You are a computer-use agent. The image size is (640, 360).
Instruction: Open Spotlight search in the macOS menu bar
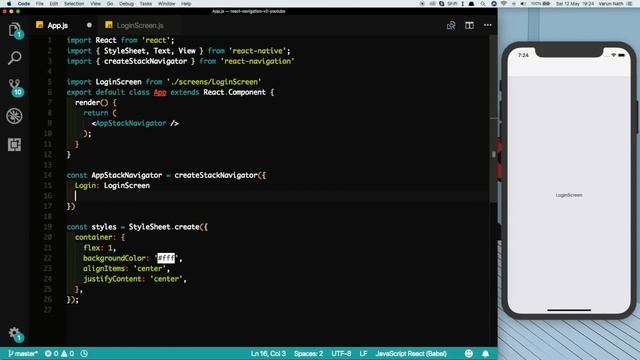(483, 4)
